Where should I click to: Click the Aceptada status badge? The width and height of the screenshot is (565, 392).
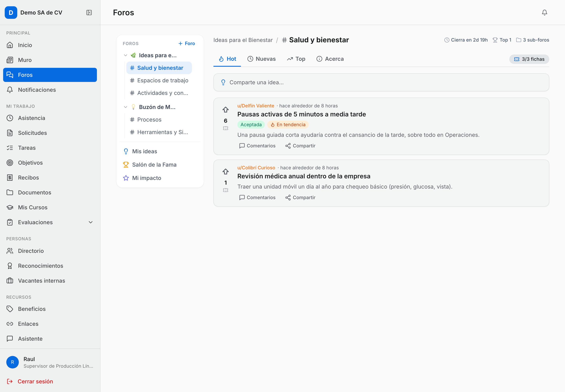coord(251,124)
